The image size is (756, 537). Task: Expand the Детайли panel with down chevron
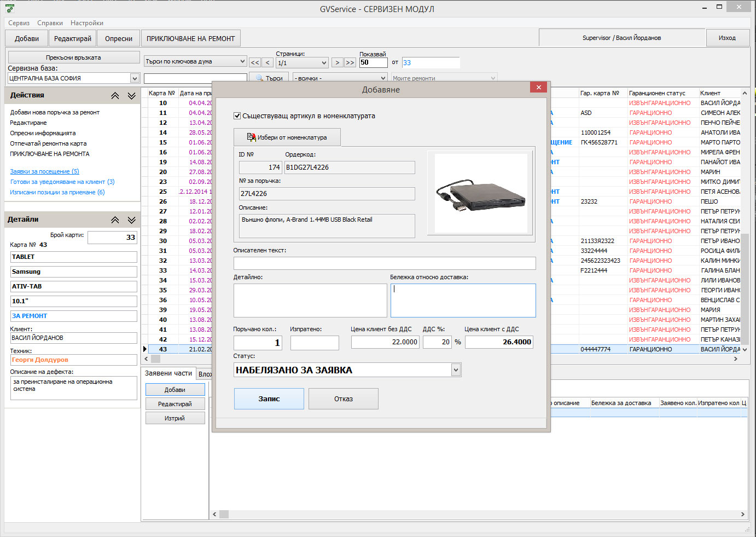pos(132,220)
